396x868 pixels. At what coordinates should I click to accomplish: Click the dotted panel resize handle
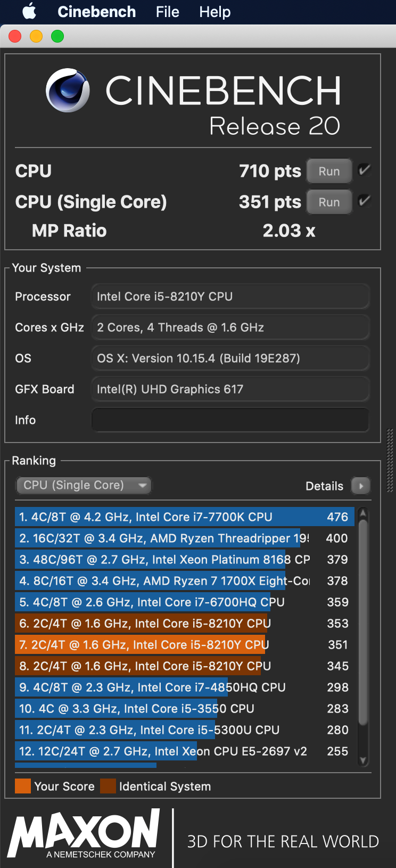(x=390, y=460)
